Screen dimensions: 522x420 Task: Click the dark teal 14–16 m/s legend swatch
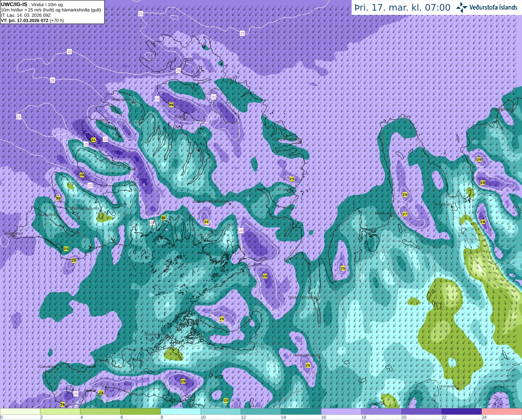coord(301,411)
